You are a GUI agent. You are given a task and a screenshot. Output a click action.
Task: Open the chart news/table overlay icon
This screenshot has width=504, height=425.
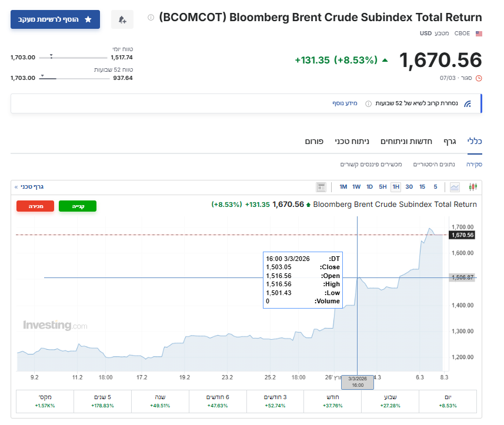pyautogui.click(x=321, y=187)
